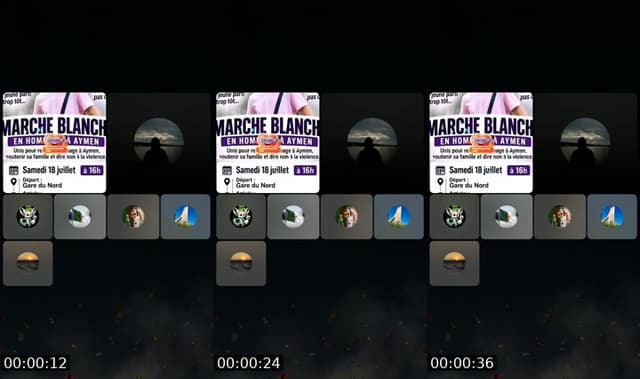Click the woman portrait avatar in the 00:00:12 frame
Viewport: 640px width, 379px height.
pyautogui.click(x=133, y=217)
